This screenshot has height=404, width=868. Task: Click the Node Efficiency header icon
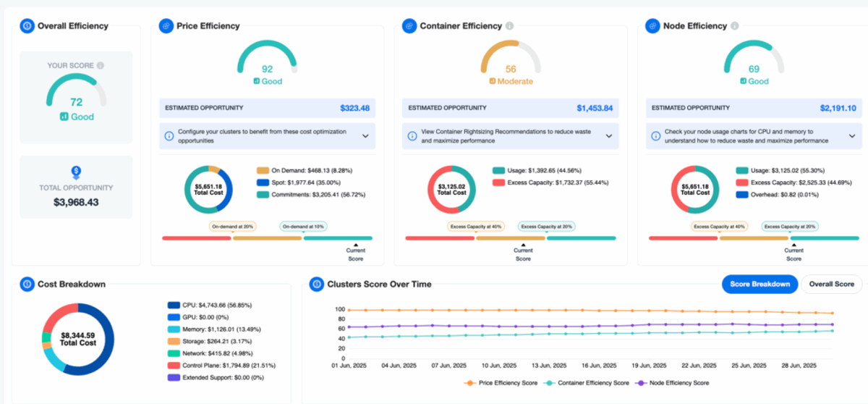652,26
